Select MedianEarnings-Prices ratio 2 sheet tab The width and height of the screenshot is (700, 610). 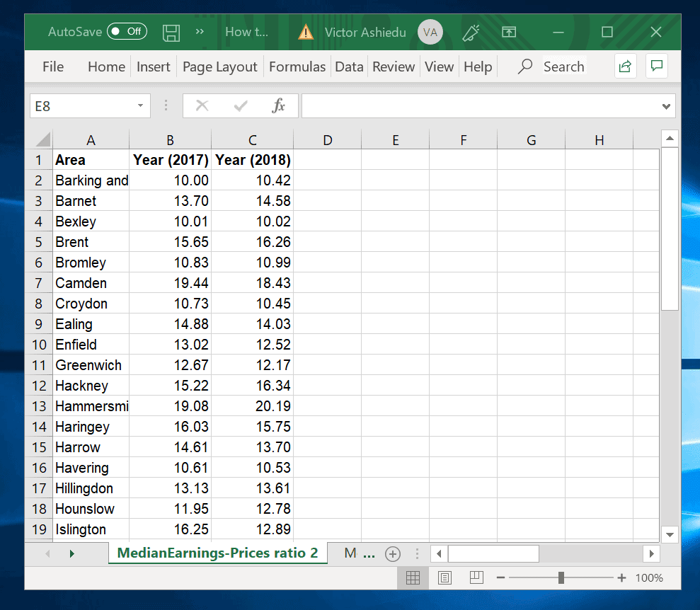(217, 553)
